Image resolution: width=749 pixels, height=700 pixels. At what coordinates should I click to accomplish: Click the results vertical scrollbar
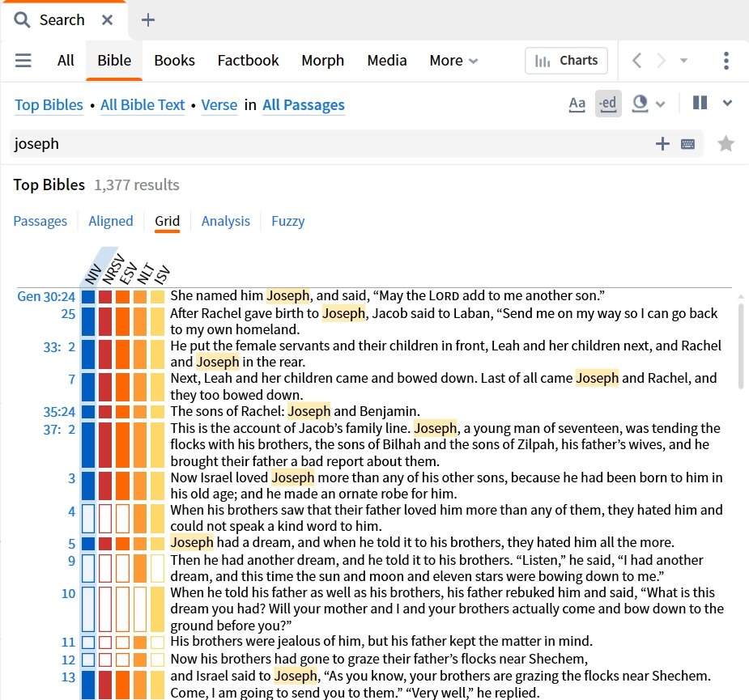click(741, 346)
